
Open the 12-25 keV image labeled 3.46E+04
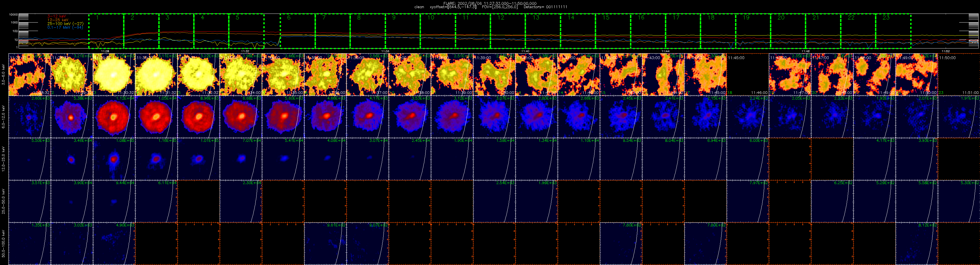coord(72,159)
